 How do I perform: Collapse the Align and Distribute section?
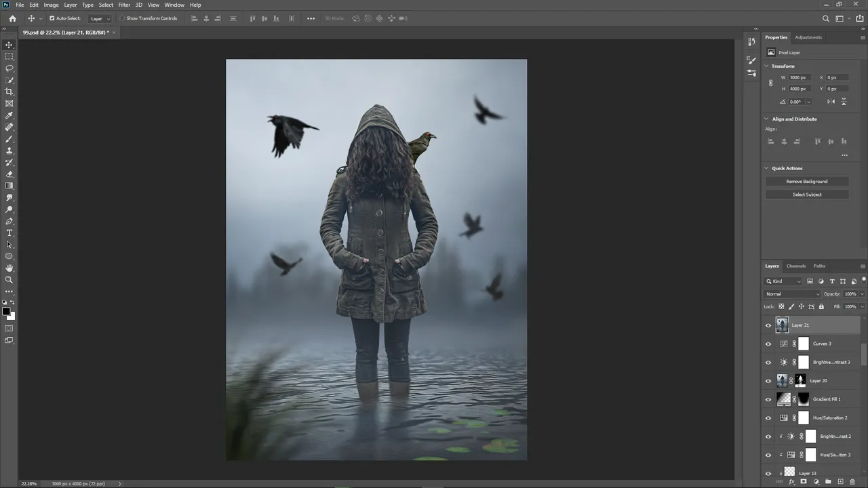(x=766, y=119)
